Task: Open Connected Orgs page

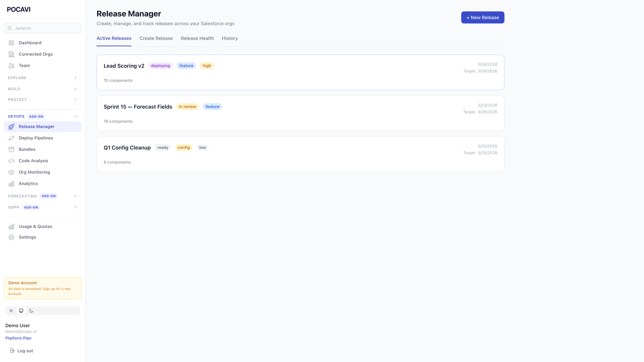Action: (43, 54)
